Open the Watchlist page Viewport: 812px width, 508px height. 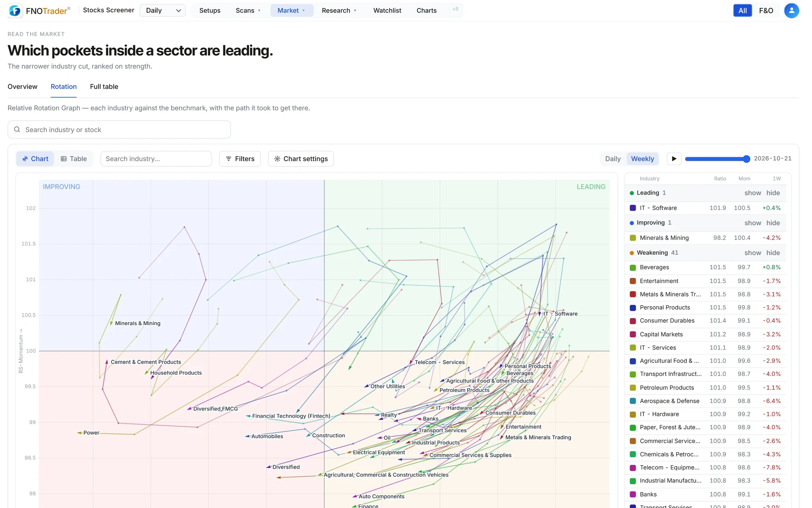coord(387,11)
